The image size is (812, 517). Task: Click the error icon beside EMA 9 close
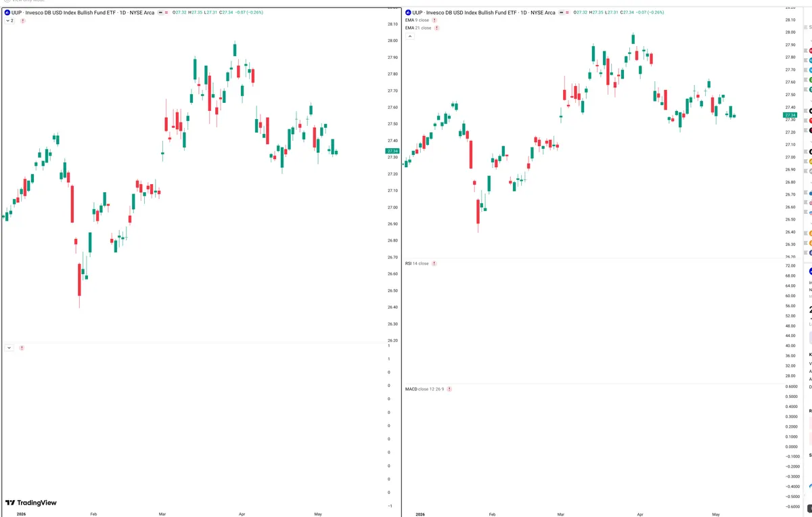tap(434, 20)
